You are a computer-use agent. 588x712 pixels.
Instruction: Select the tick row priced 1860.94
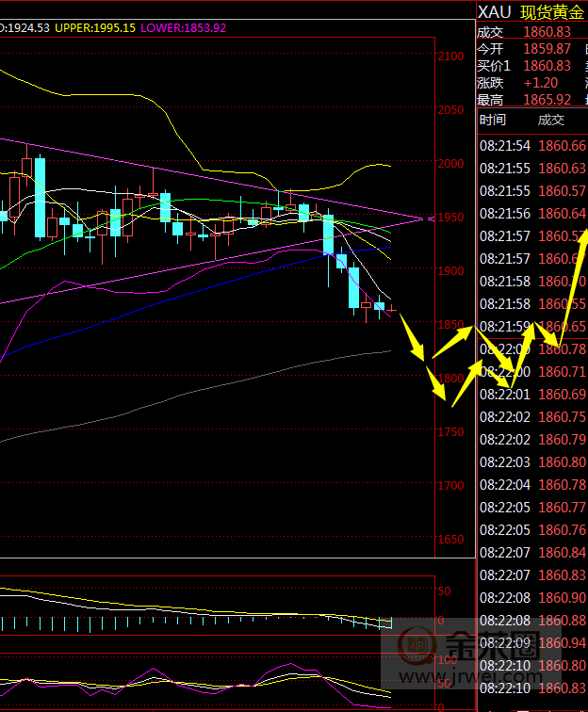pyautogui.click(x=532, y=642)
